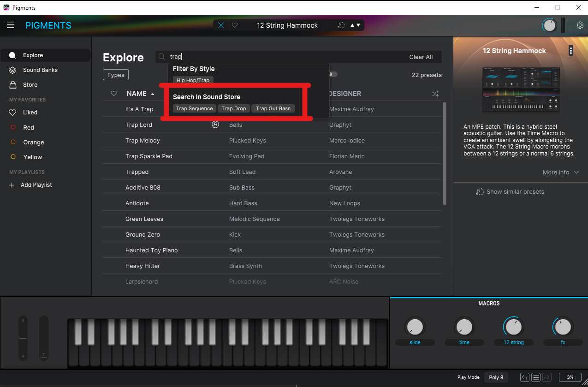Sort by liked heart column header
This screenshot has width=588, height=387.
click(x=114, y=94)
